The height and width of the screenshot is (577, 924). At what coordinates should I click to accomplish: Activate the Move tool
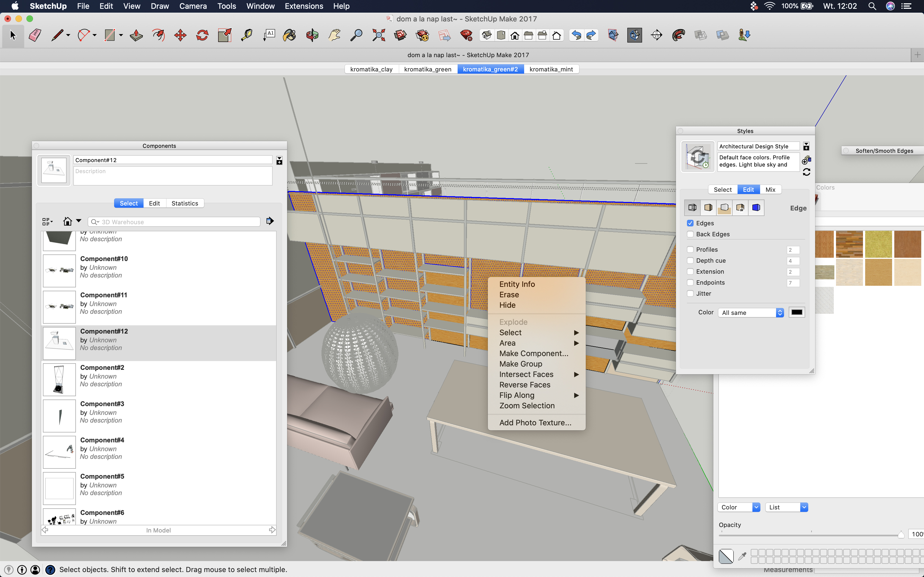pos(180,35)
